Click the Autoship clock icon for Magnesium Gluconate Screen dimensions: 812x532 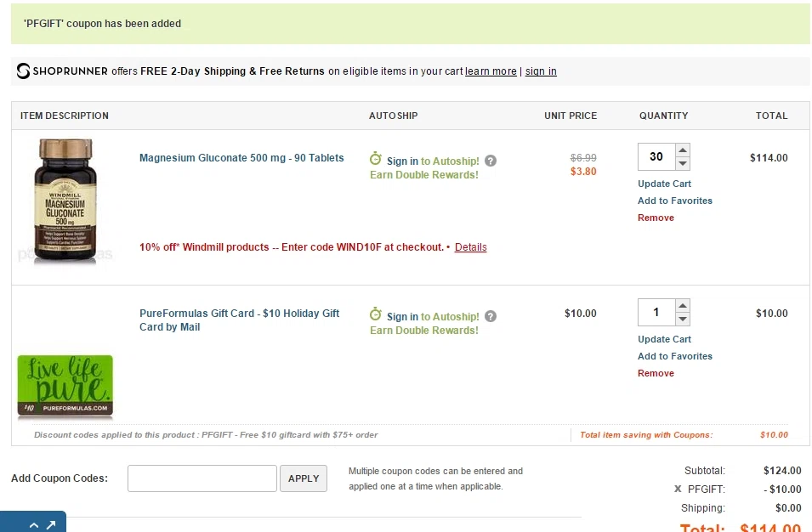click(376, 158)
